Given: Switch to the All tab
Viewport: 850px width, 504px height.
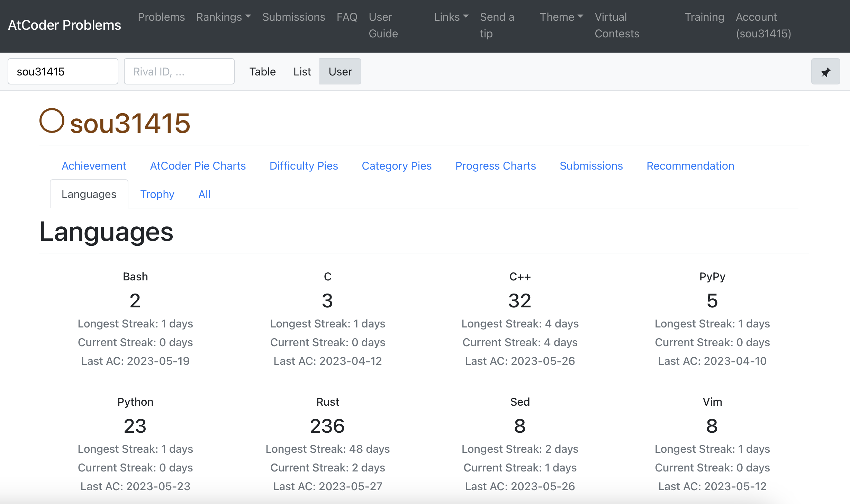Looking at the screenshot, I should [x=204, y=194].
